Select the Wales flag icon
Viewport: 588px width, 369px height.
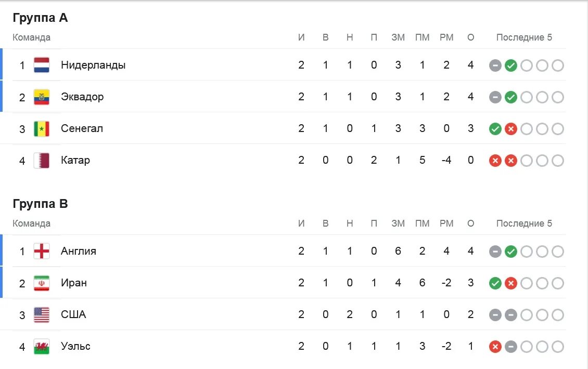click(42, 347)
